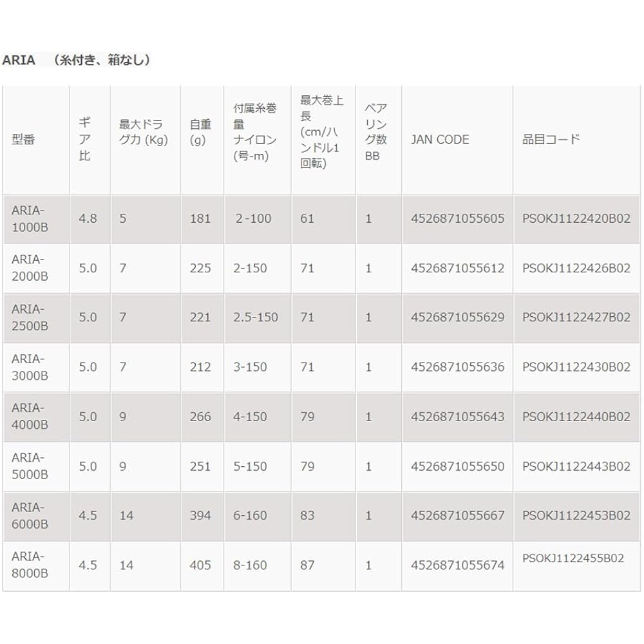The width and height of the screenshot is (644, 644).
Task: Select weight value 225
Action: tap(200, 268)
